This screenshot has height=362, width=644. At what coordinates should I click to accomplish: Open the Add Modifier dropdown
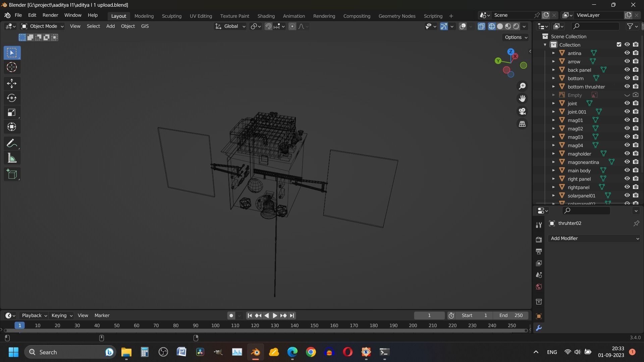tap(594, 238)
